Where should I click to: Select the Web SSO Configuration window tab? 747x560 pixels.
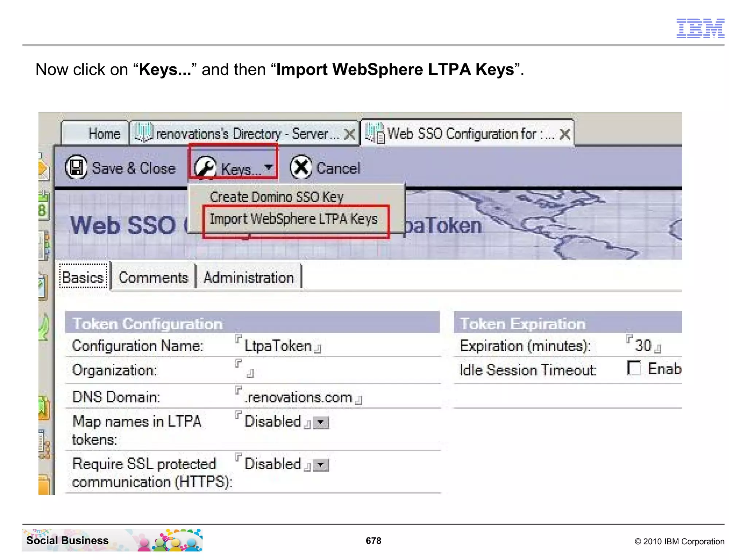(467, 133)
